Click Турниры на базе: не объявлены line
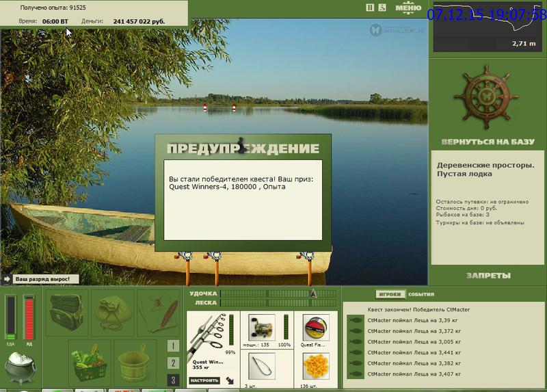 (480, 223)
